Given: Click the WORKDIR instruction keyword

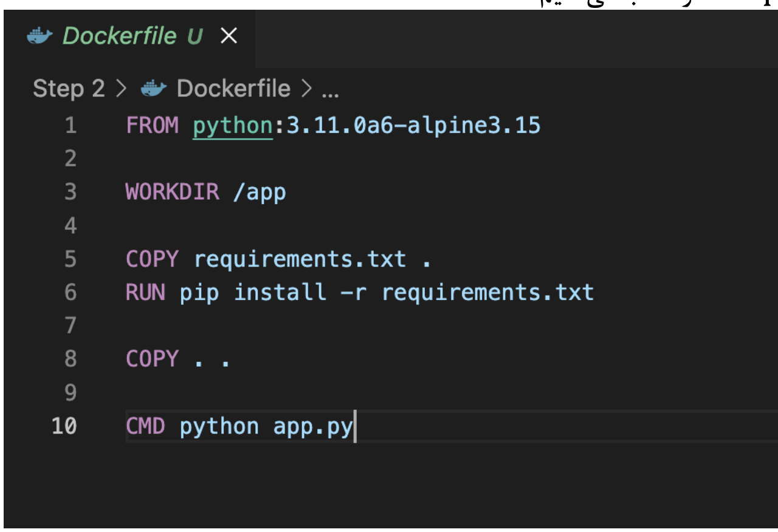Looking at the screenshot, I should tap(172, 193).
